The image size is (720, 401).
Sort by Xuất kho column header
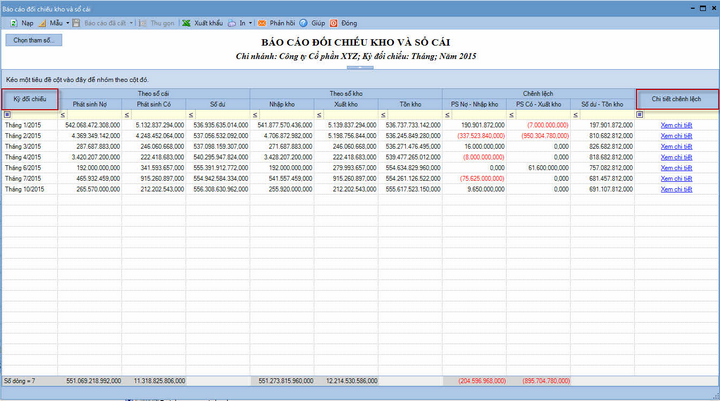point(346,104)
